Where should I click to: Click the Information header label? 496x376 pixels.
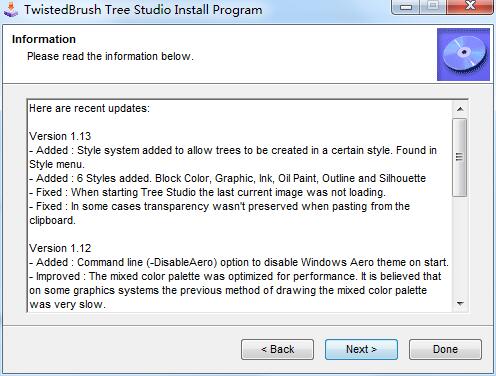click(44, 39)
